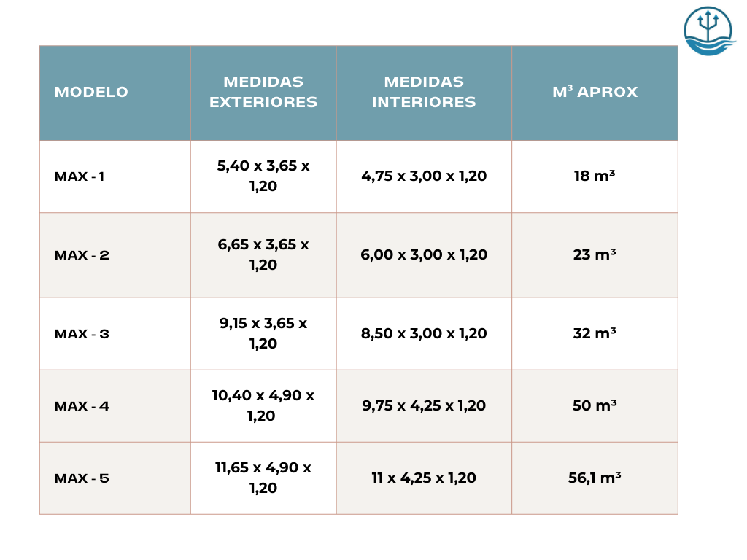Click the MAX - 5 model cell

(x=82, y=478)
